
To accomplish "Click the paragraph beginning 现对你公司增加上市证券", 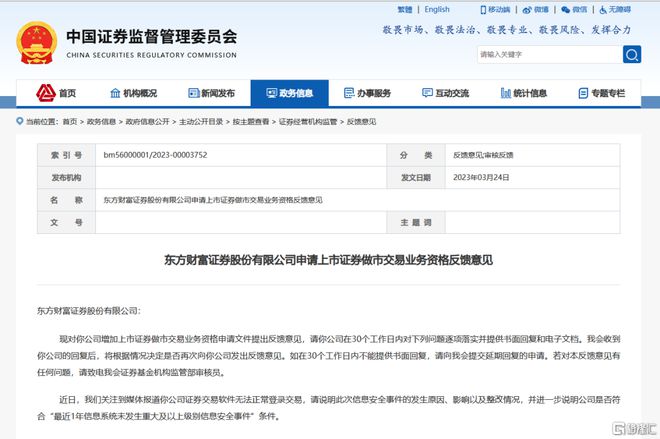I will [329, 355].
